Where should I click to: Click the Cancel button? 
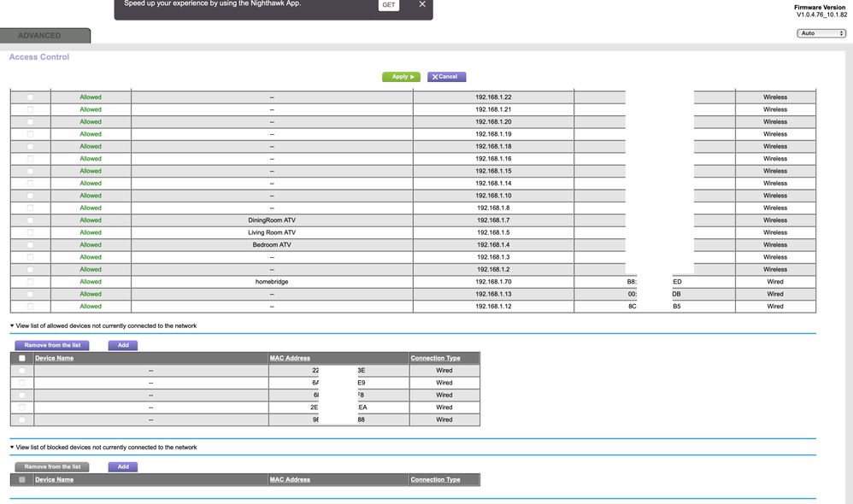(x=446, y=77)
